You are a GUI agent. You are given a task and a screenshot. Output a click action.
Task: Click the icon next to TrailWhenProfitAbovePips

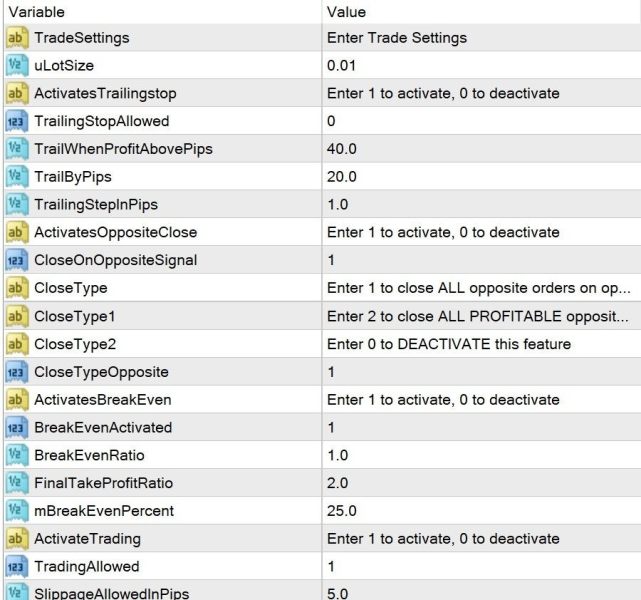click(x=16, y=149)
